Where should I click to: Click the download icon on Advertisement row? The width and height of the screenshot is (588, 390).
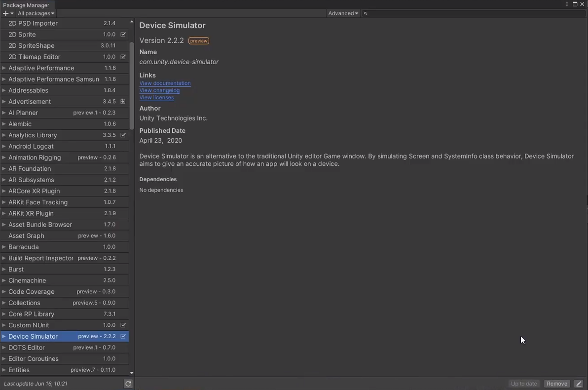point(123,101)
